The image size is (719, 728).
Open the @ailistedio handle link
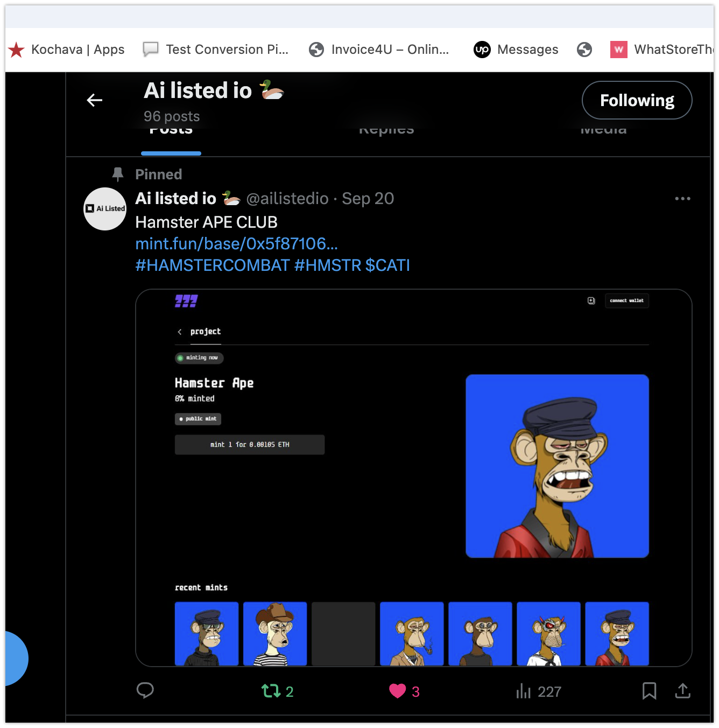(287, 199)
